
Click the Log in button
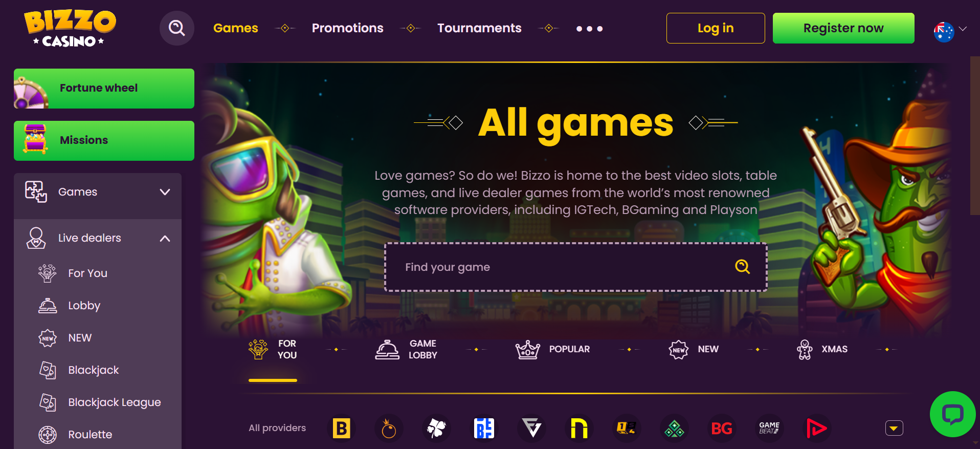coord(716,28)
